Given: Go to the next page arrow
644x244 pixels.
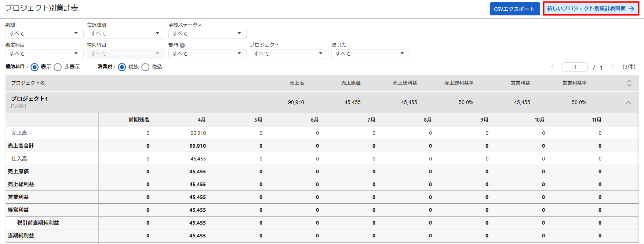Looking at the screenshot, I should click(612, 67).
